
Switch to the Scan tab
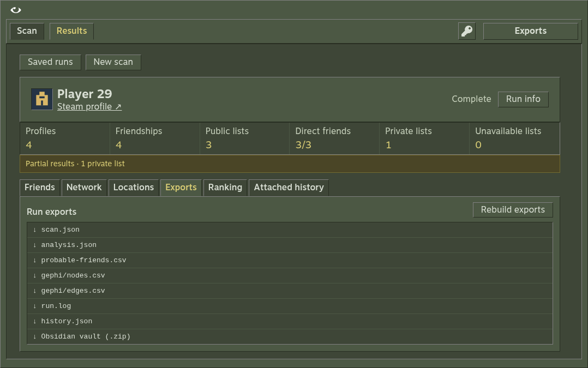(x=27, y=31)
